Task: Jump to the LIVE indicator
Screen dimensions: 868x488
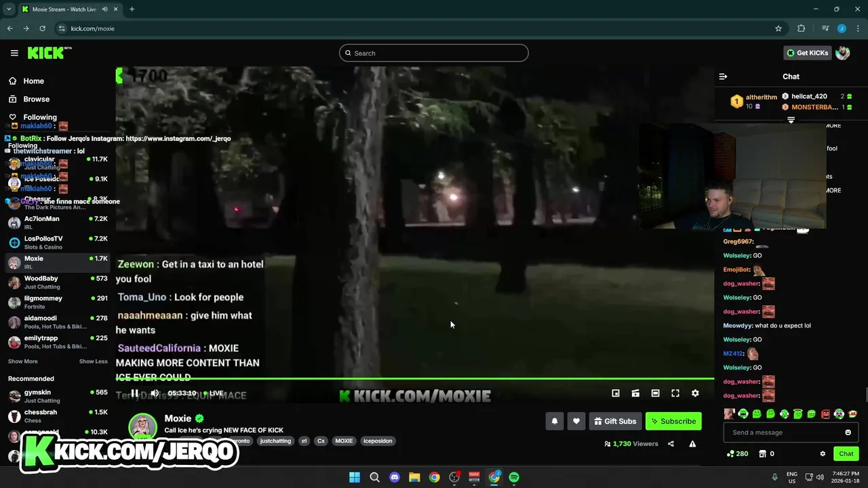Action: (x=213, y=393)
